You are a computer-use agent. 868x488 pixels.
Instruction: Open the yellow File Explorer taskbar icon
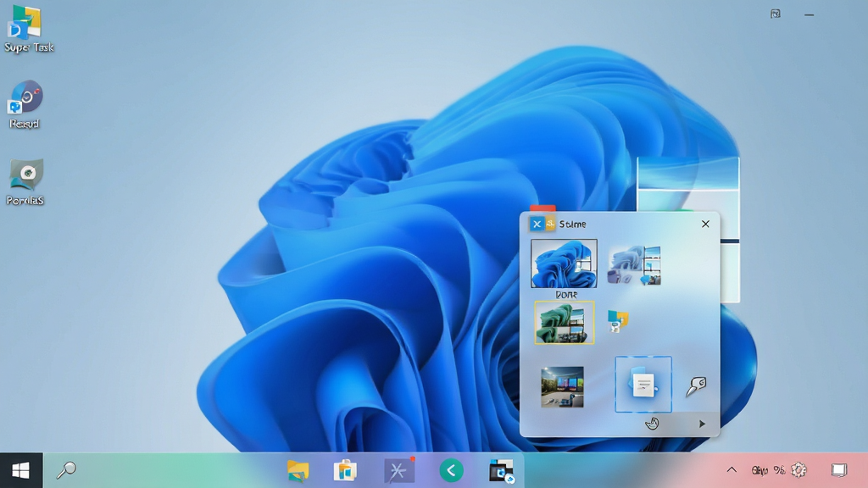[x=298, y=471]
